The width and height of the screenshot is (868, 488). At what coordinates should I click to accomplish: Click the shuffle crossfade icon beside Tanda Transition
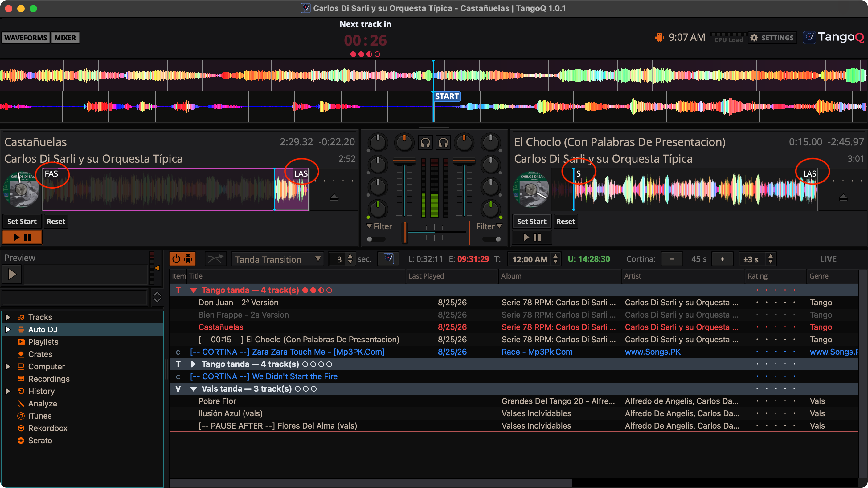click(215, 259)
